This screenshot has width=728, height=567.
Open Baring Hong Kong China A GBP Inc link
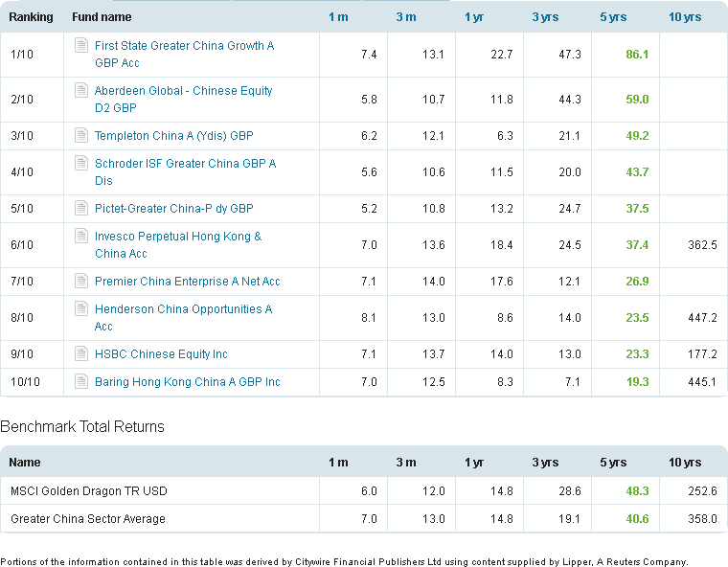tap(188, 382)
